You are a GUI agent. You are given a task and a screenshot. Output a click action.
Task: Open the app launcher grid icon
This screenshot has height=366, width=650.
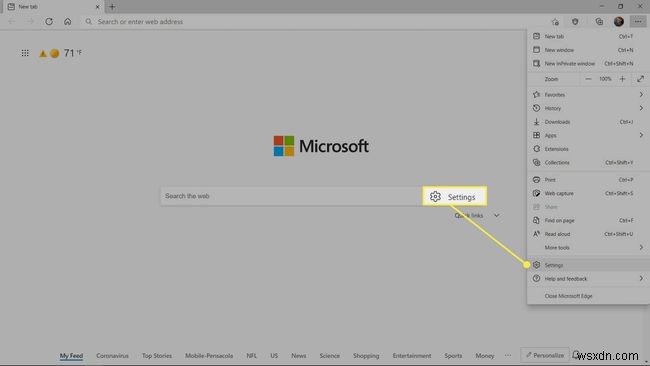(x=25, y=53)
